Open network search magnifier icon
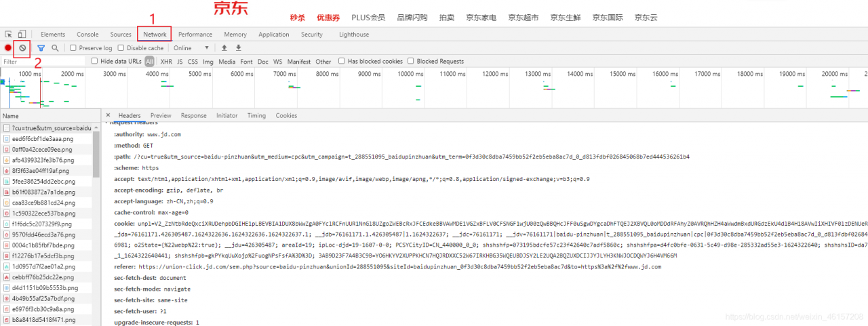This screenshot has height=326, width=868. (55, 48)
